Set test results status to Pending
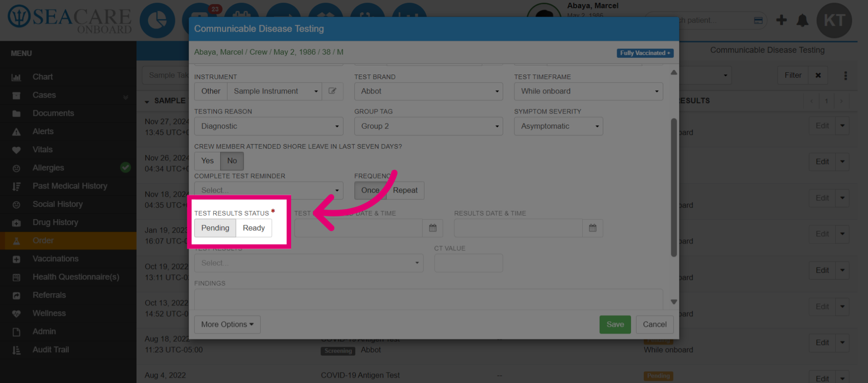 [215, 228]
